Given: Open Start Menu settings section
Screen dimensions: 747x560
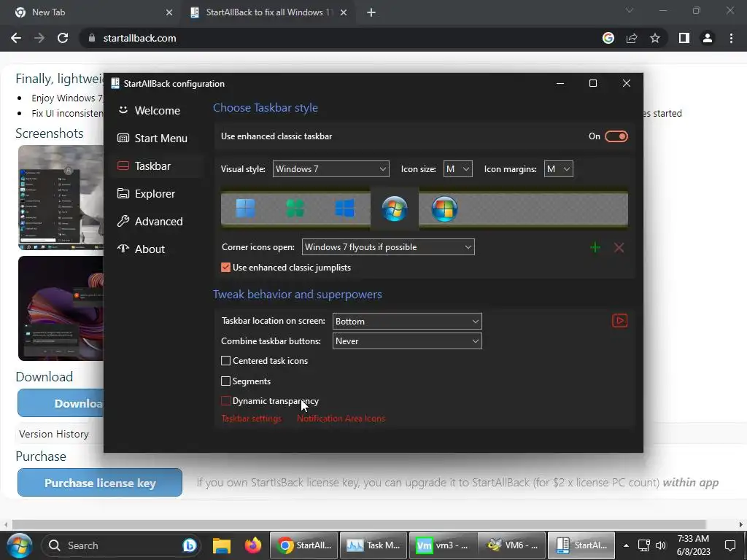Looking at the screenshot, I should [x=157, y=138].
